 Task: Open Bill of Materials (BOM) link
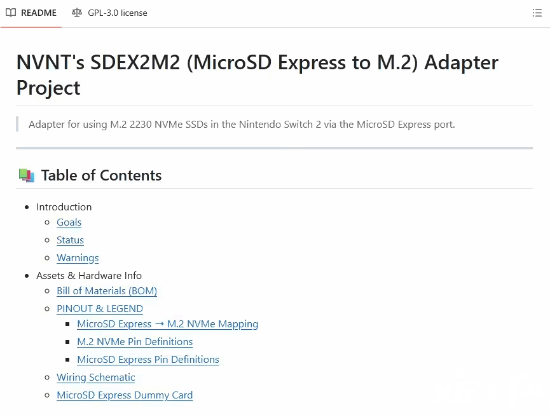coord(107,291)
